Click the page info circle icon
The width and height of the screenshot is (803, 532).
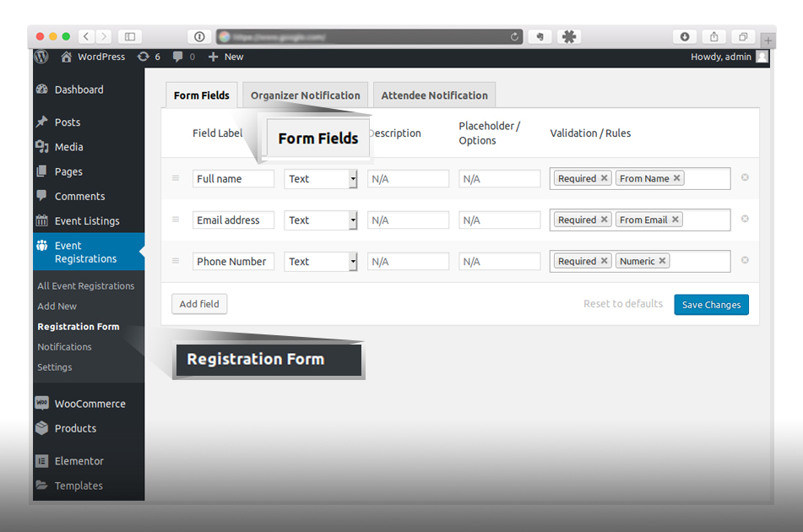200,36
